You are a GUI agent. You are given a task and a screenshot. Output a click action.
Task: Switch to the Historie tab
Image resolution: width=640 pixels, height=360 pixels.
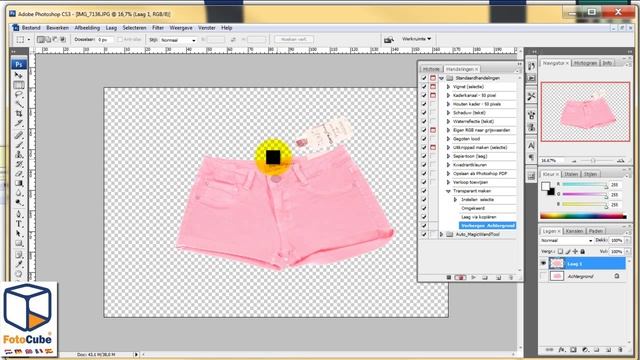(431, 69)
